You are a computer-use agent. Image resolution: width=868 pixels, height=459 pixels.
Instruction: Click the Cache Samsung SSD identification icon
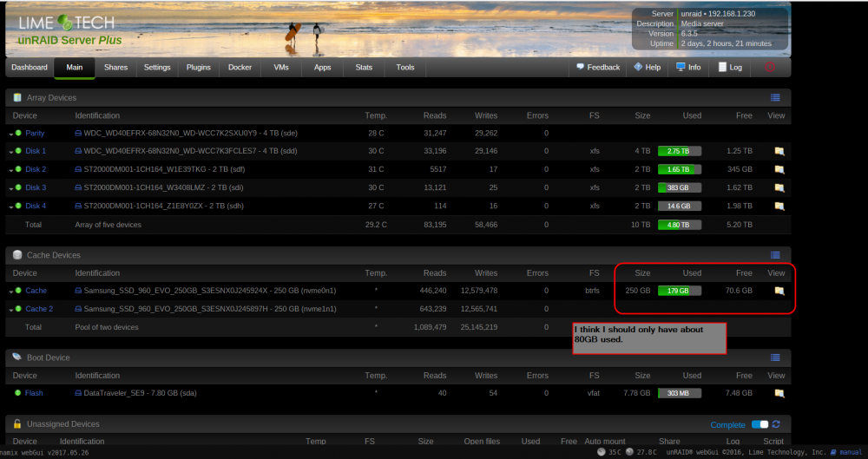(x=78, y=290)
